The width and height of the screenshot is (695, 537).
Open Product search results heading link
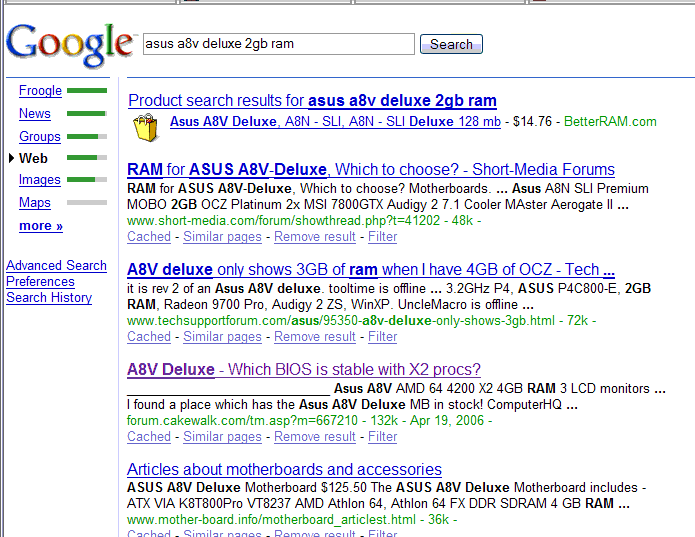pyautogui.click(x=312, y=101)
